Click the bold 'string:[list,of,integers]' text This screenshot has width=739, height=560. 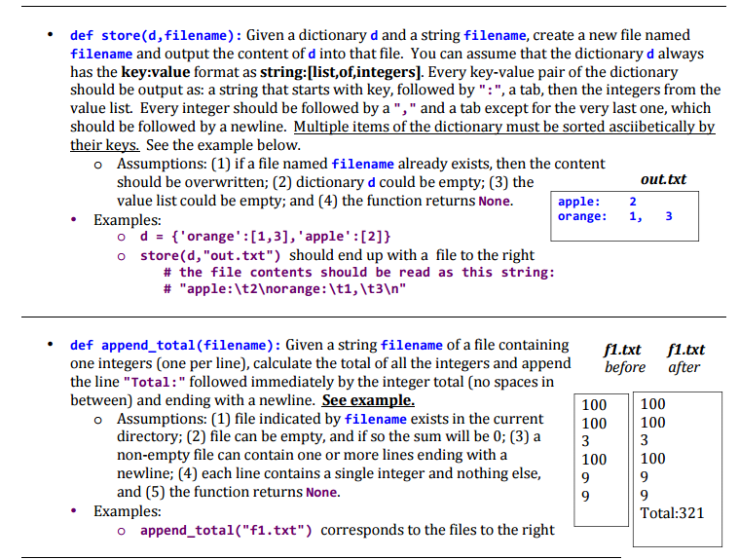pos(342,72)
